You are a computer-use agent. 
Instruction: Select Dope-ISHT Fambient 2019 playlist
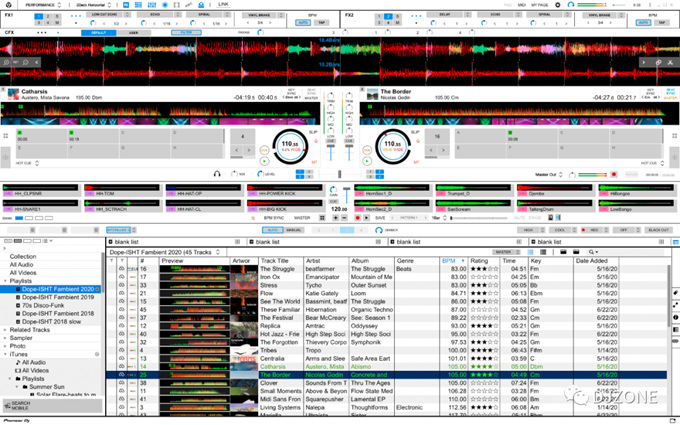tap(58, 298)
